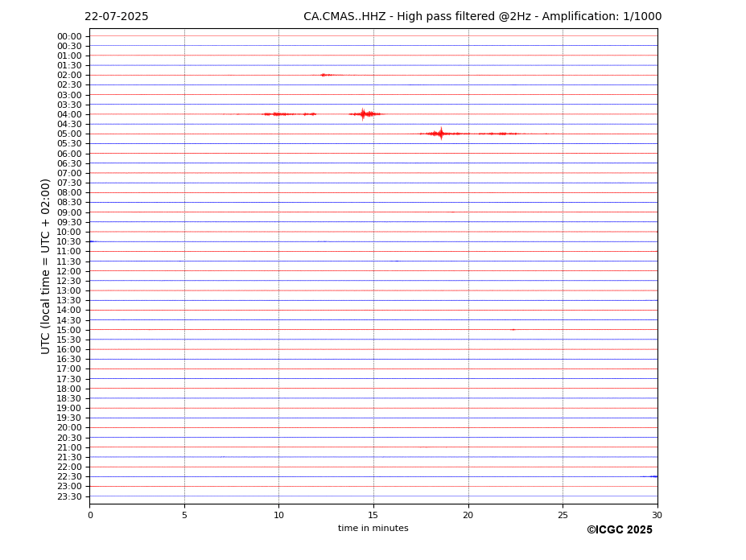This screenshot has height=560, width=746.
Task: Click the 22:30 time row label
Action: coord(69,477)
